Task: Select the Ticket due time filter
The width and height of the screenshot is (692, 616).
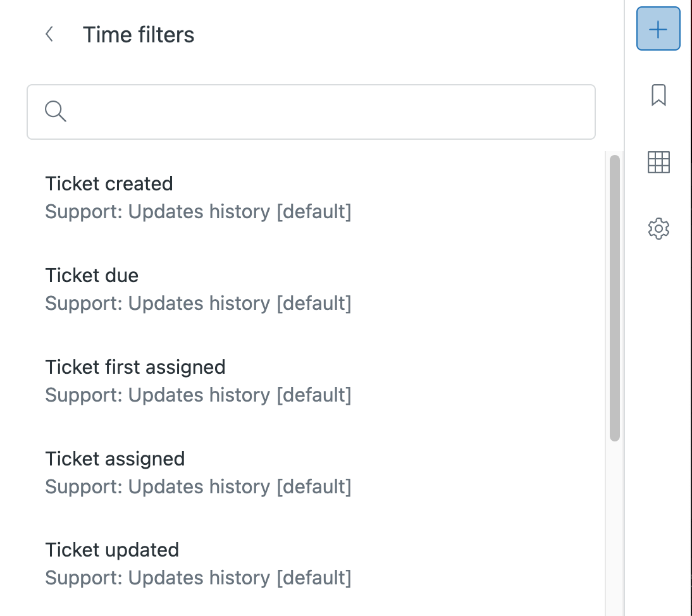Action: coord(92,275)
